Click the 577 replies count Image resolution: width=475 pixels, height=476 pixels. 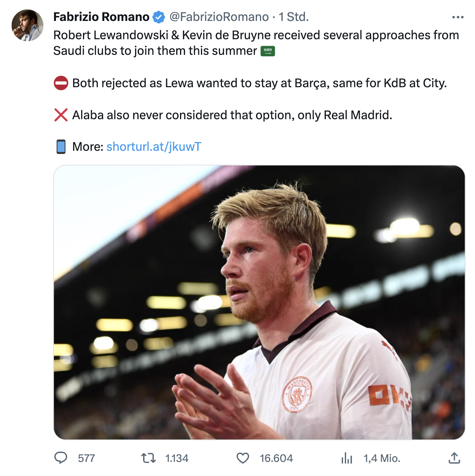[86, 458]
